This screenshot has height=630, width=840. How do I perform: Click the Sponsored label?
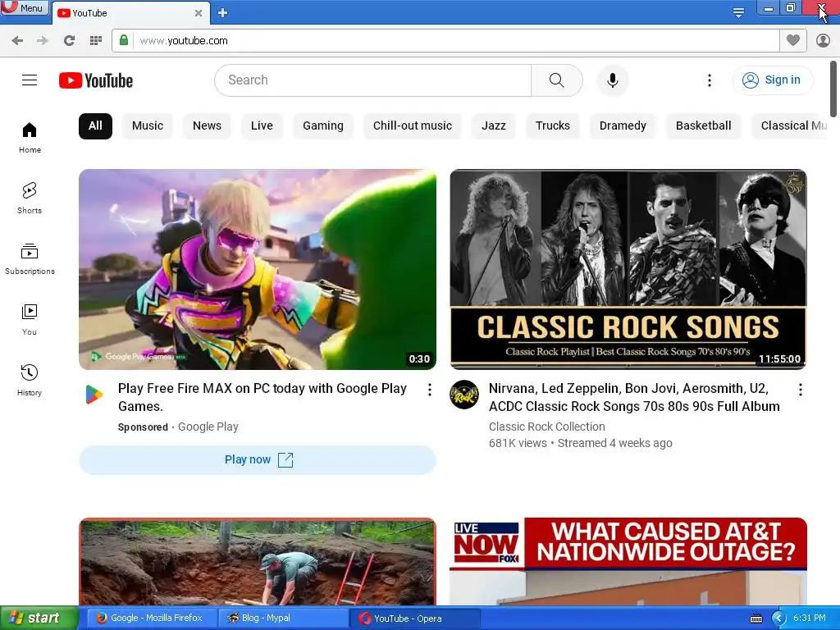point(143,427)
